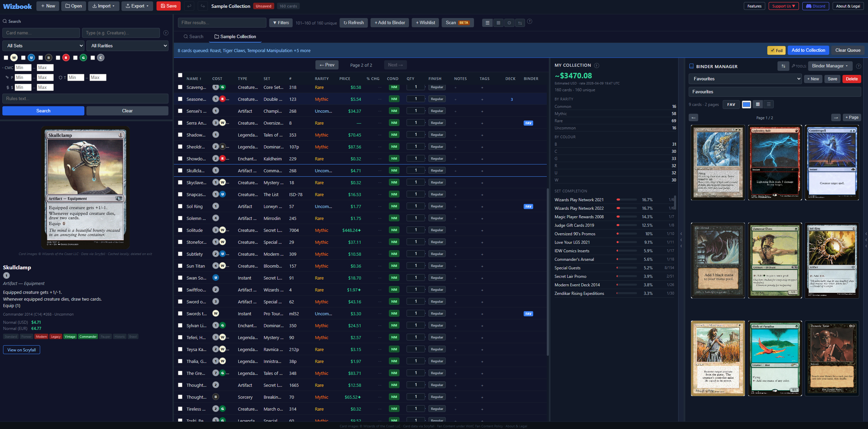
Task: Click the Lightning Bolt card thumbnail
Action: pos(774,163)
